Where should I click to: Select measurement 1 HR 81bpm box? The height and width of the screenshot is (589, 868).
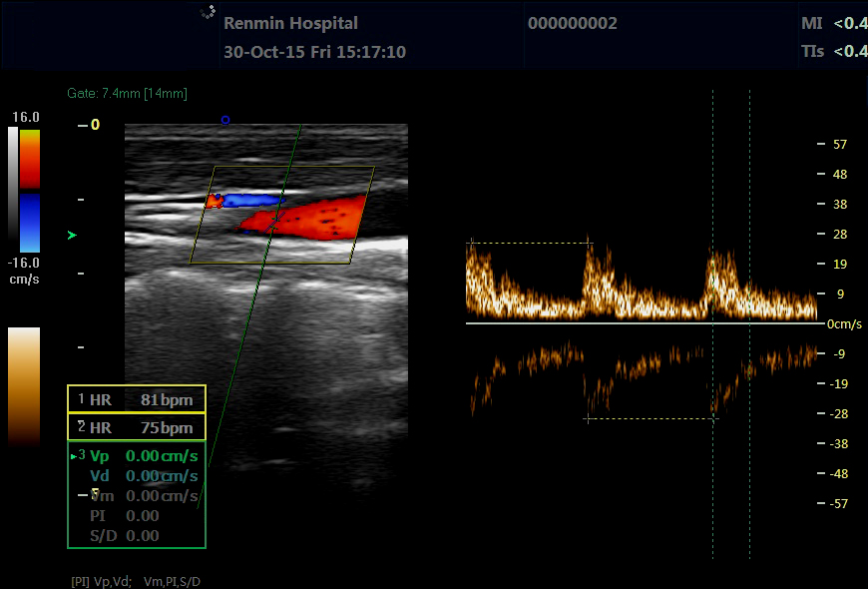(137, 399)
